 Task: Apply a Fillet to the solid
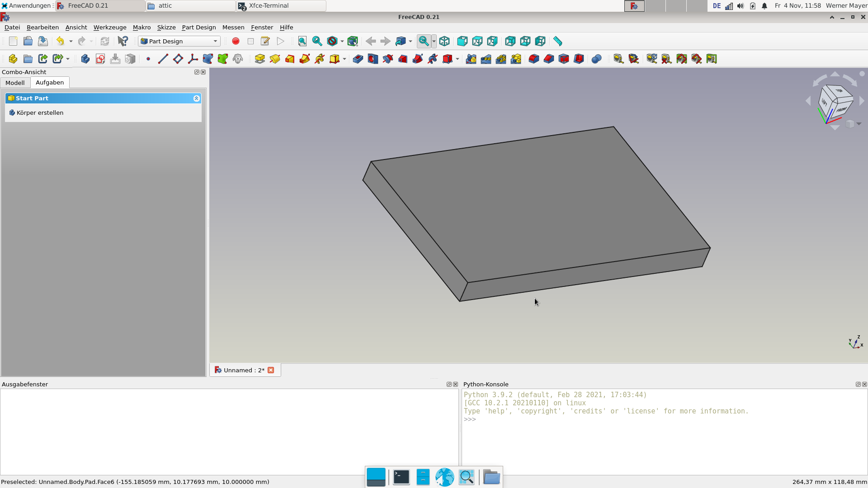click(x=534, y=59)
